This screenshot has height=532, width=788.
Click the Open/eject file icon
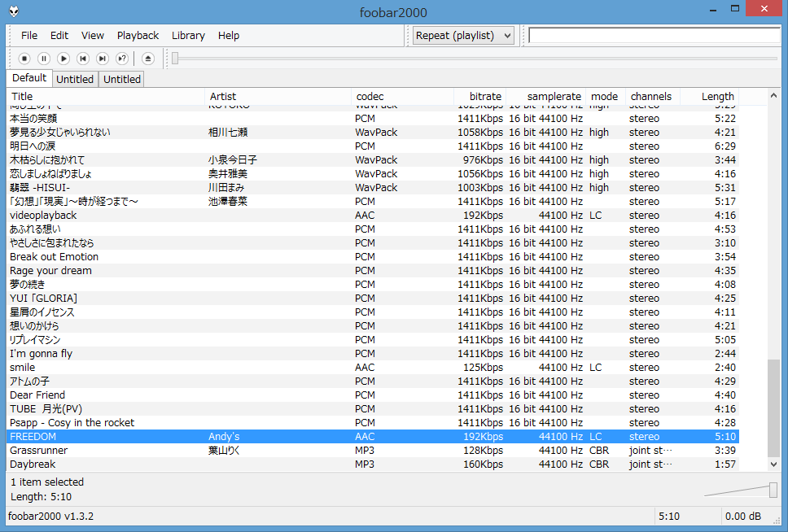(x=148, y=59)
